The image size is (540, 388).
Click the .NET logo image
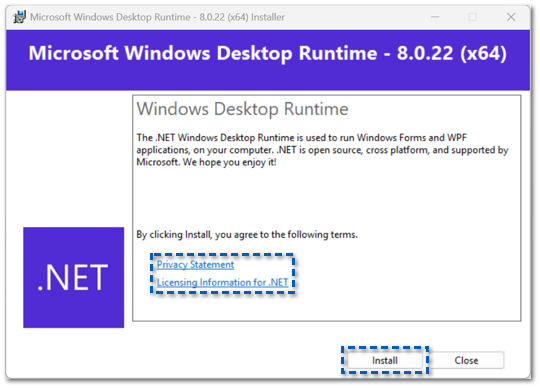(74, 277)
